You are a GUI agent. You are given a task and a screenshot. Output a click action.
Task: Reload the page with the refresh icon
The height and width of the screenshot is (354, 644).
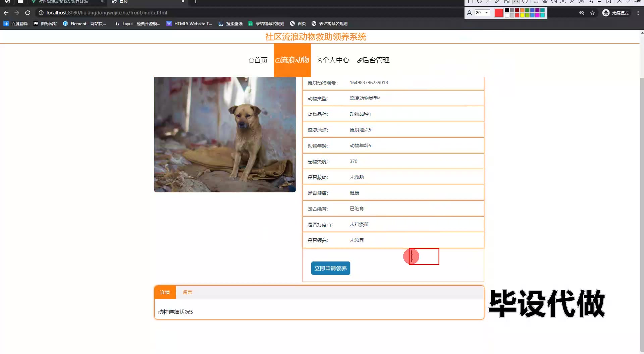tap(28, 13)
